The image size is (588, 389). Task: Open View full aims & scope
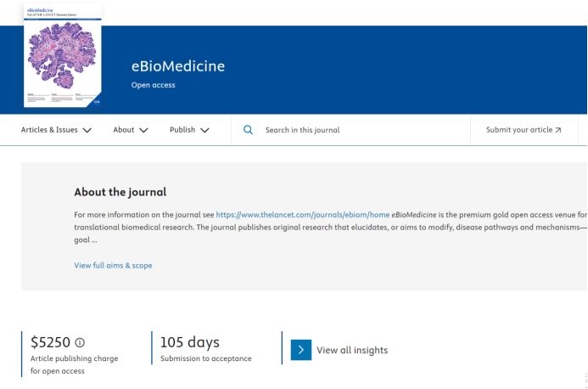click(x=113, y=265)
